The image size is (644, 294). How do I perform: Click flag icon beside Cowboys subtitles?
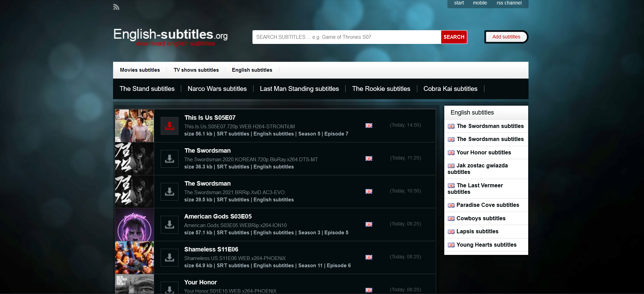(451, 219)
